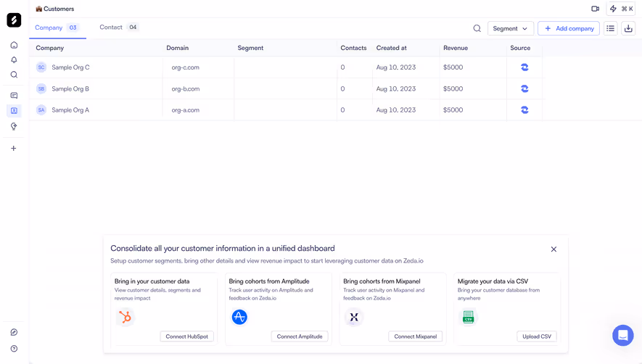
Task: Open the Segment dropdown
Action: click(x=510, y=28)
